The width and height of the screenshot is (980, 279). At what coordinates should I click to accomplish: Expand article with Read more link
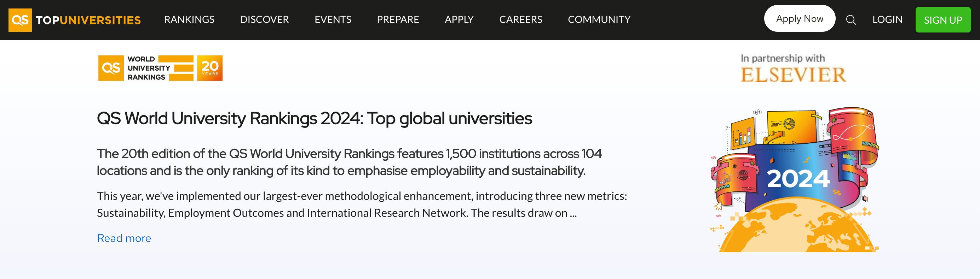(124, 238)
